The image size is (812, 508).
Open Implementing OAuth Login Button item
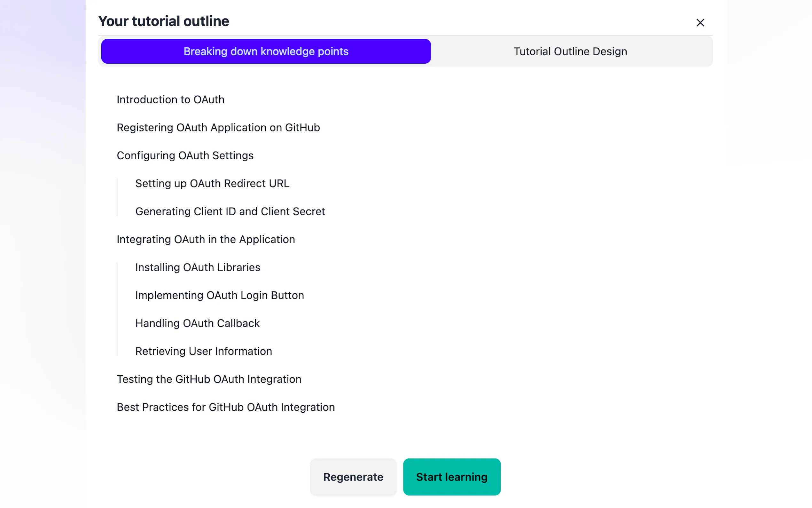220,295
